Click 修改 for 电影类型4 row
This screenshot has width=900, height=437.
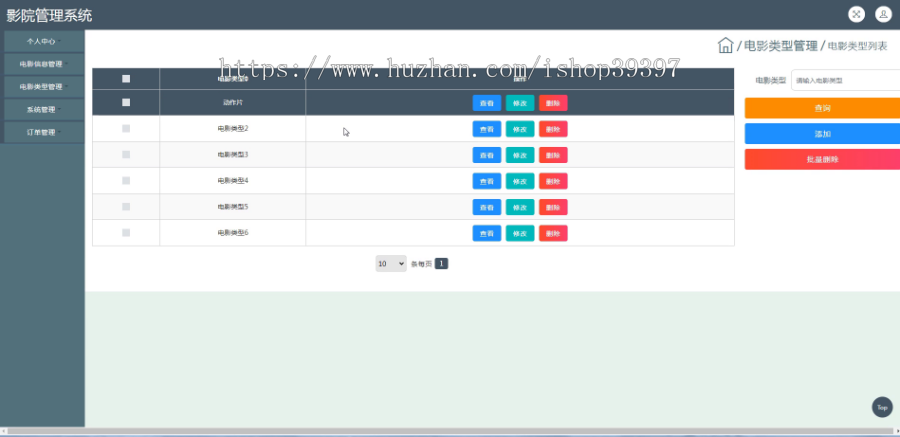pyautogui.click(x=520, y=181)
